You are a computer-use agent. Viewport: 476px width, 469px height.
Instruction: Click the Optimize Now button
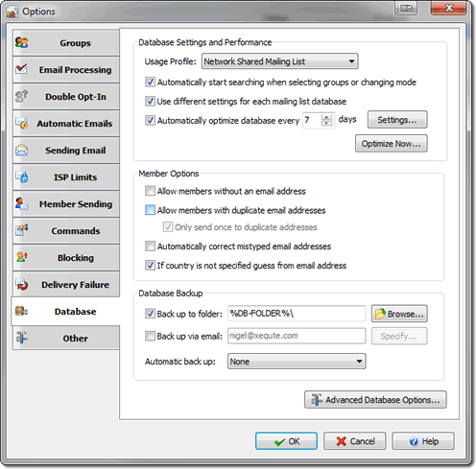tap(392, 144)
